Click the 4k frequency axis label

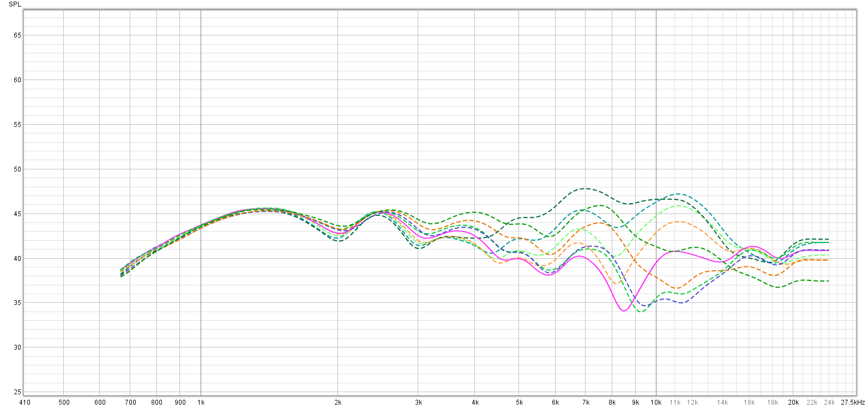(475, 402)
